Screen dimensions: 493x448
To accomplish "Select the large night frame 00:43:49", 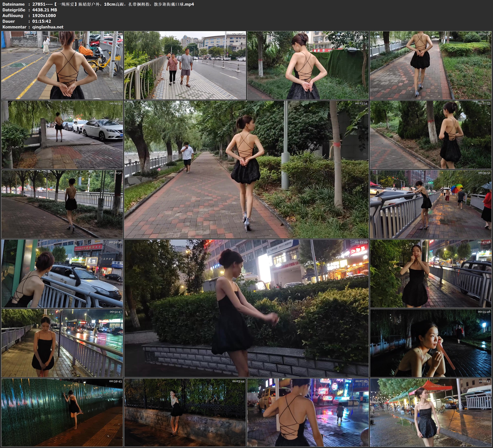I will pyautogui.click(x=246, y=308).
